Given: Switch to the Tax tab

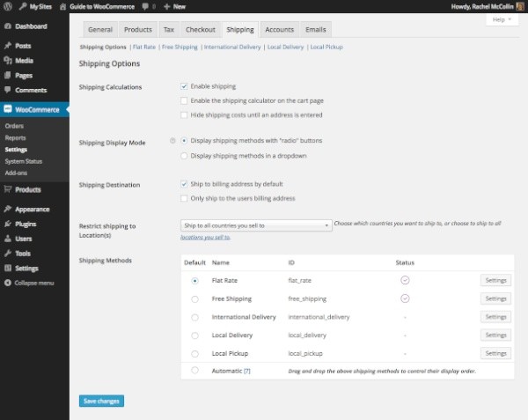Looking at the screenshot, I should pyautogui.click(x=169, y=30).
